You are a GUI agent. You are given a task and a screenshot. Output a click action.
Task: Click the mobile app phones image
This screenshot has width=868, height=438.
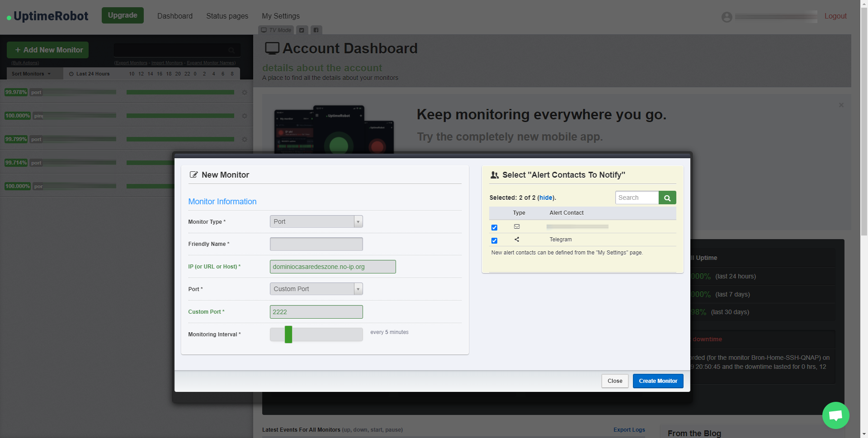334,130
